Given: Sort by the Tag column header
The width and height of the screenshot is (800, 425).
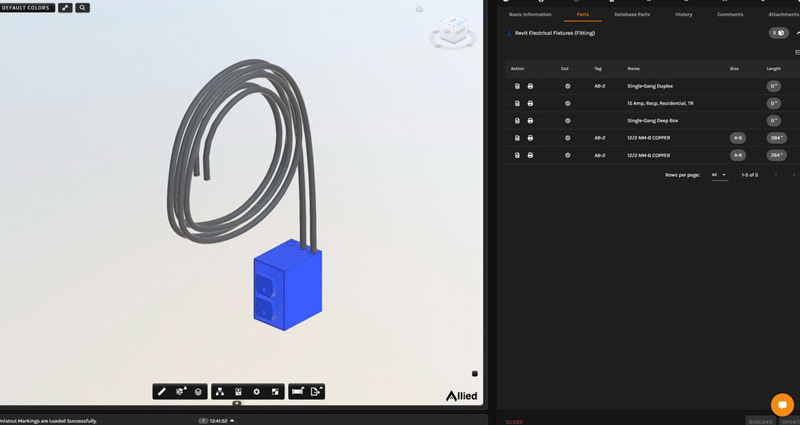Looking at the screenshot, I should [x=598, y=69].
